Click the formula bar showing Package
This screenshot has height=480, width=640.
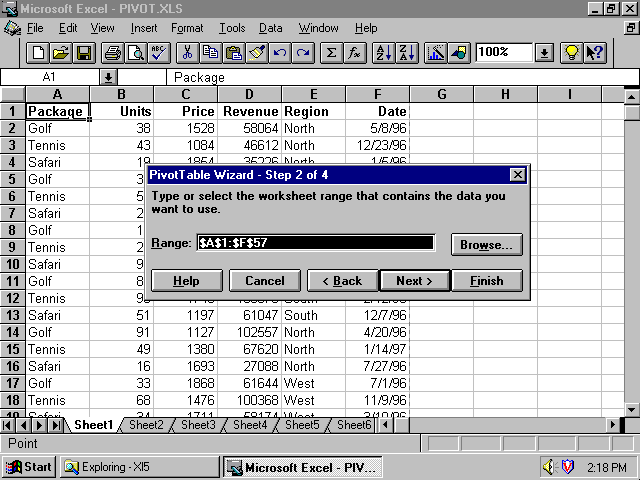point(402,77)
